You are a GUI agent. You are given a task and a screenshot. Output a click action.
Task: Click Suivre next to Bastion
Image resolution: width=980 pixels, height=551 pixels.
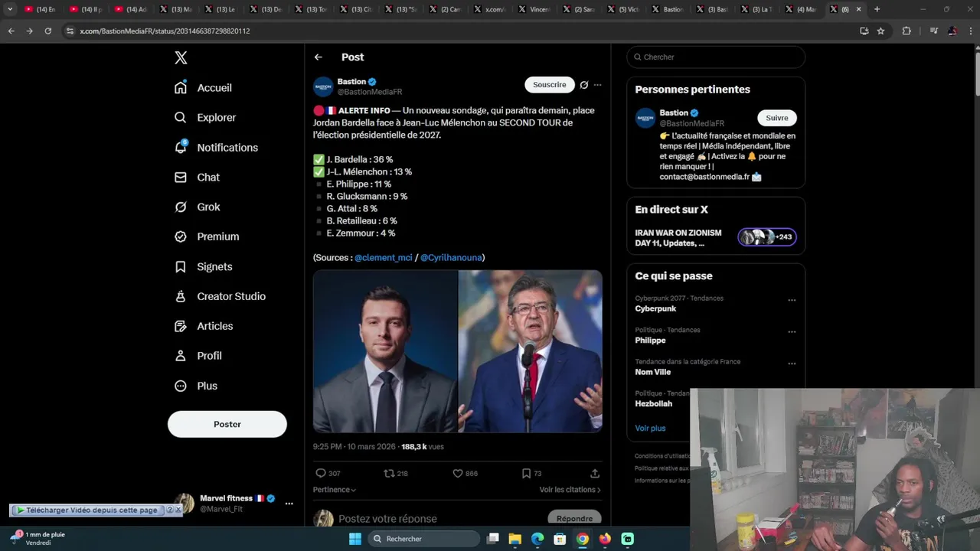point(777,118)
